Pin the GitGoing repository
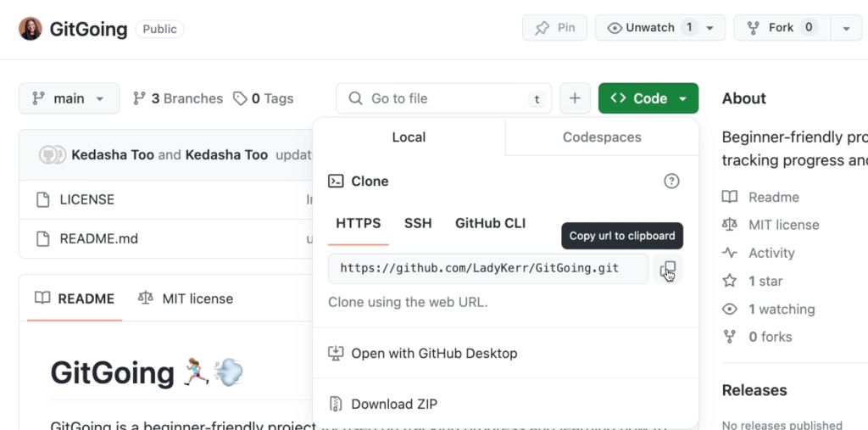The height and width of the screenshot is (430, 868). pyautogui.click(x=554, y=28)
